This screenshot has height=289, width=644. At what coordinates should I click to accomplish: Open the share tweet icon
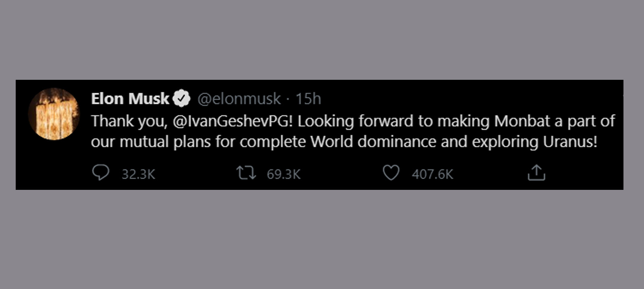click(536, 173)
